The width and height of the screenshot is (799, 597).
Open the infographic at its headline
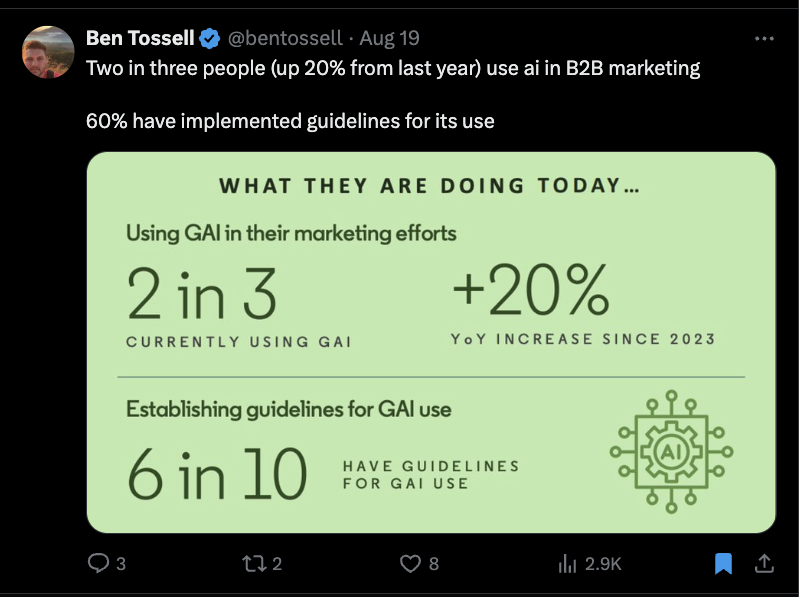pos(429,185)
